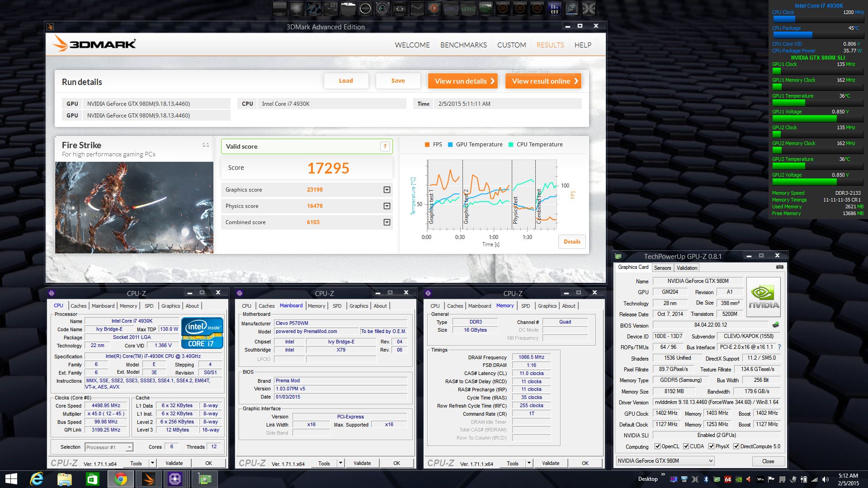
Task: Click the View result online button
Action: (543, 81)
